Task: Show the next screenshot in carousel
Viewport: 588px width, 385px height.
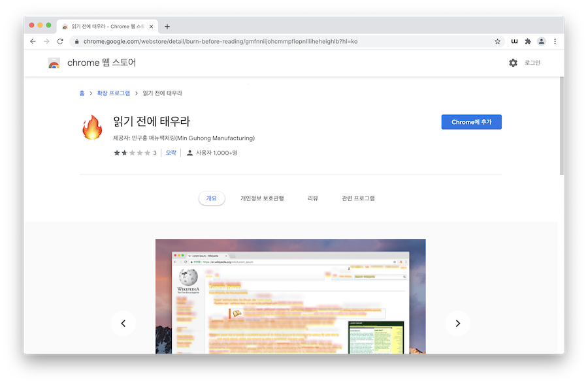Action: pyautogui.click(x=457, y=323)
